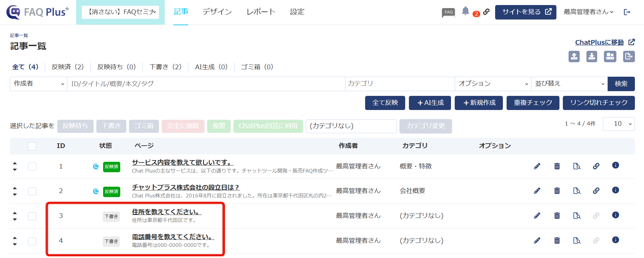Image resolution: width=644 pixels, height=258 pixels.
Task: Expand the 並び替え sort dropdown
Action: point(569,84)
